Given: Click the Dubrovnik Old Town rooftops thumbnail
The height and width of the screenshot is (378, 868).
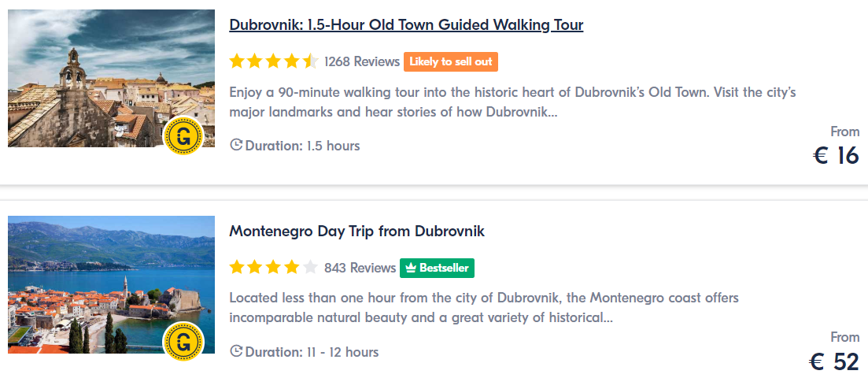Looking at the screenshot, I should tap(111, 78).
